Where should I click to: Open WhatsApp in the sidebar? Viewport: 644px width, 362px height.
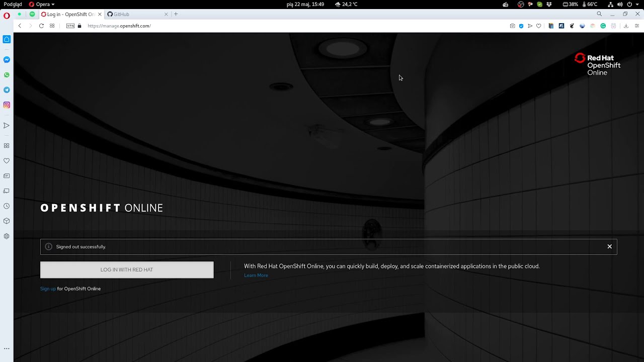7,75
